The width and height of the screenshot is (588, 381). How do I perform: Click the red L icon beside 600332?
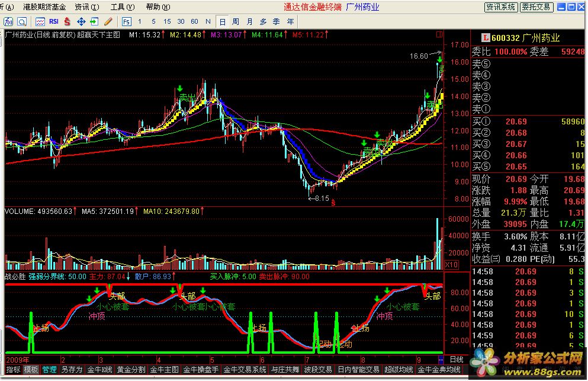(485, 37)
